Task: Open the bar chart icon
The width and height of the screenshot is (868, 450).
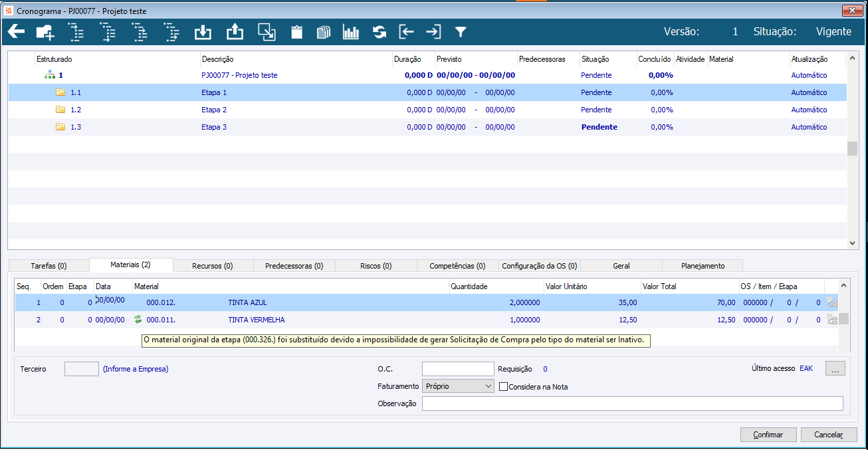Action: [350, 32]
